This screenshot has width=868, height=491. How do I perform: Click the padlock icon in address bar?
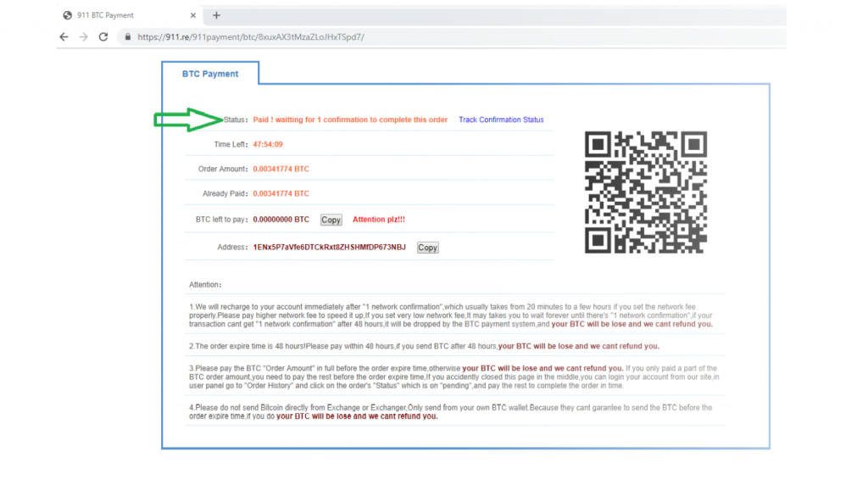click(128, 37)
